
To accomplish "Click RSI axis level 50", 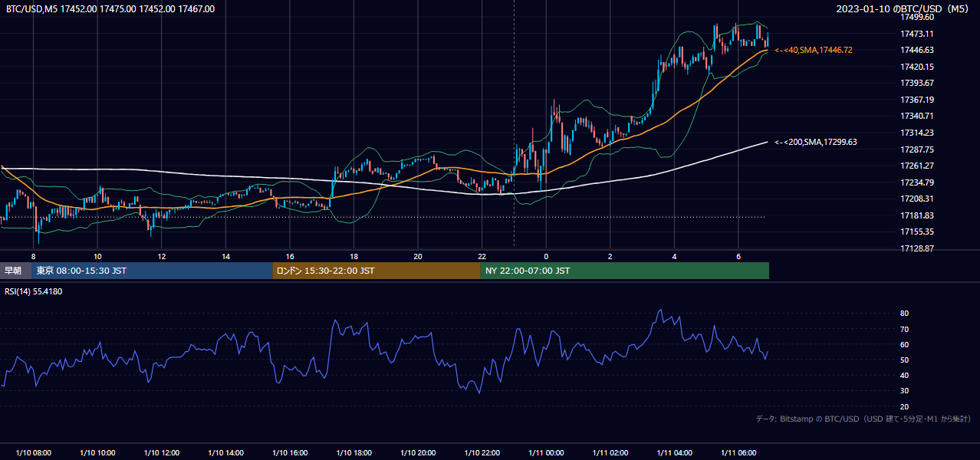I will 904,360.
